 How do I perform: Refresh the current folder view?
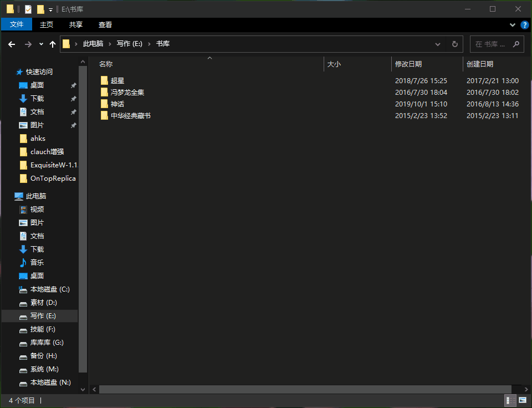454,44
